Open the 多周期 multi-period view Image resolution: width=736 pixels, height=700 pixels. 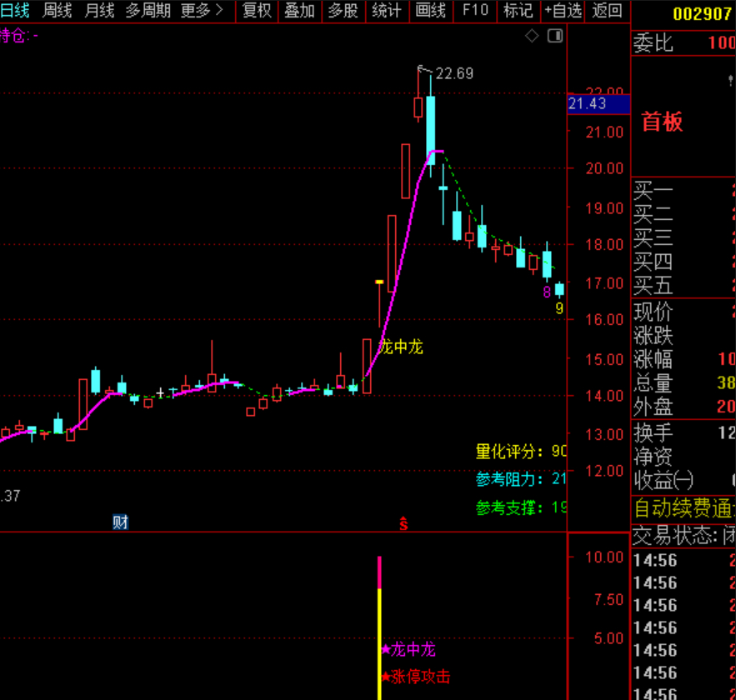pos(148,11)
